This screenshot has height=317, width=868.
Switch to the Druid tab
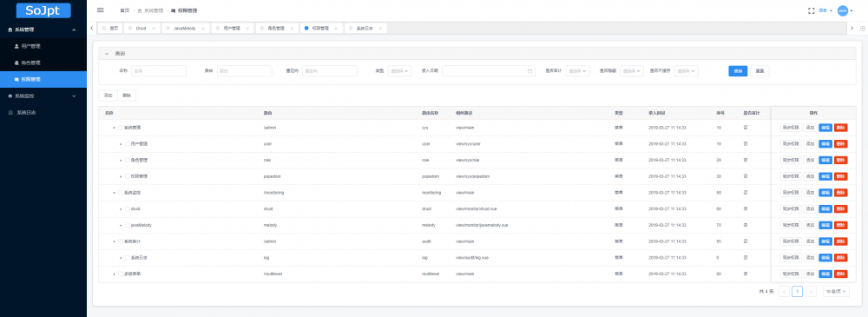(141, 28)
